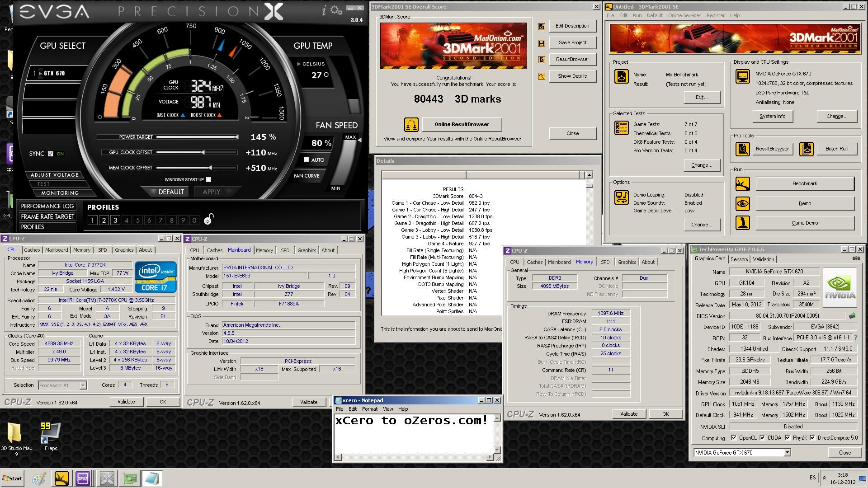
Task: Click the Project icon in 3DMark2001 SE
Action: point(621,76)
